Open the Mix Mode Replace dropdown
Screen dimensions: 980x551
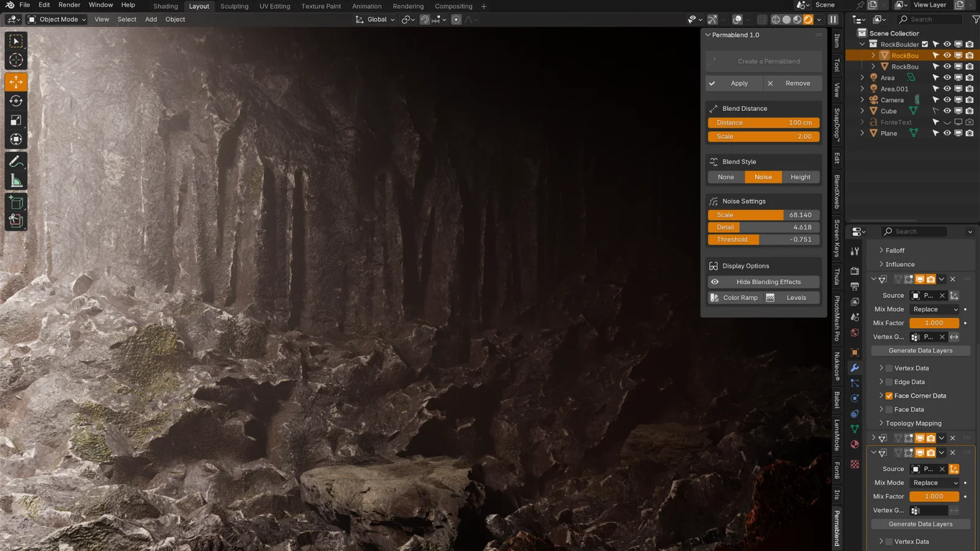click(x=934, y=309)
